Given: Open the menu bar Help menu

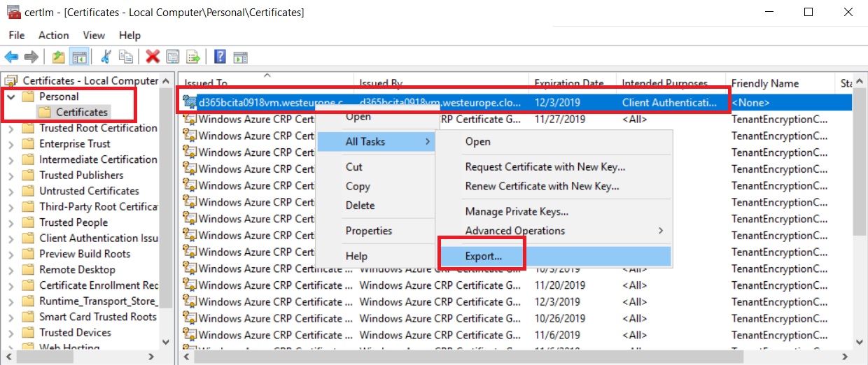Looking at the screenshot, I should 129,35.
